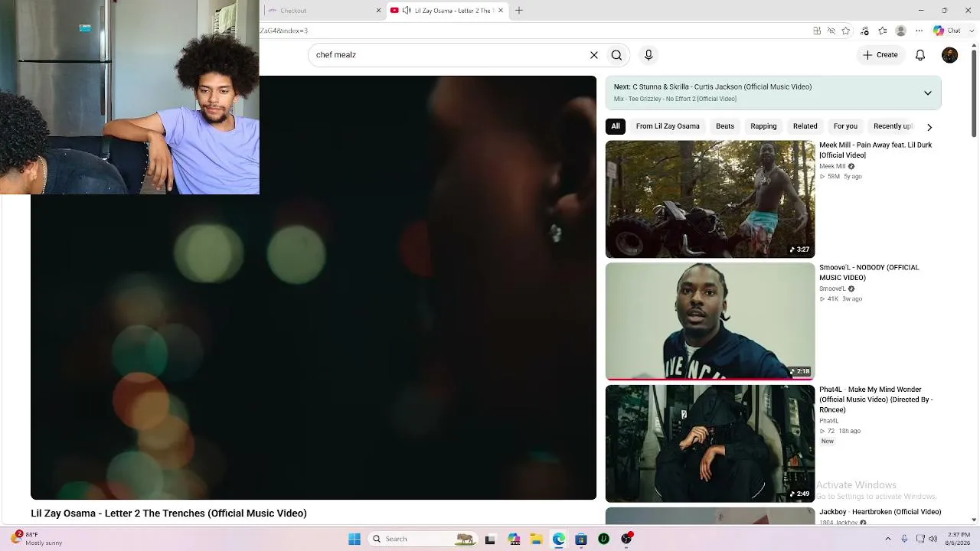Click Smoove'L - NOBODY video title

pyautogui.click(x=869, y=272)
